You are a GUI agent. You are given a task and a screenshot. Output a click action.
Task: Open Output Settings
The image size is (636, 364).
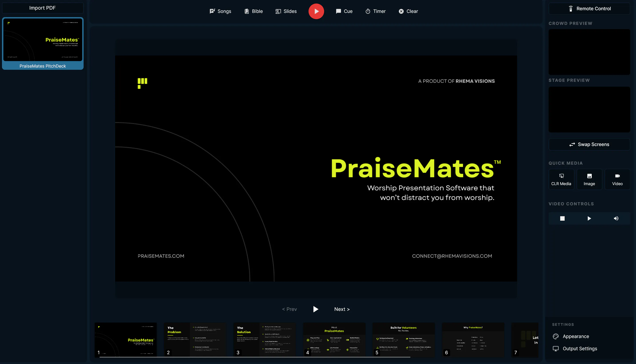(575, 348)
